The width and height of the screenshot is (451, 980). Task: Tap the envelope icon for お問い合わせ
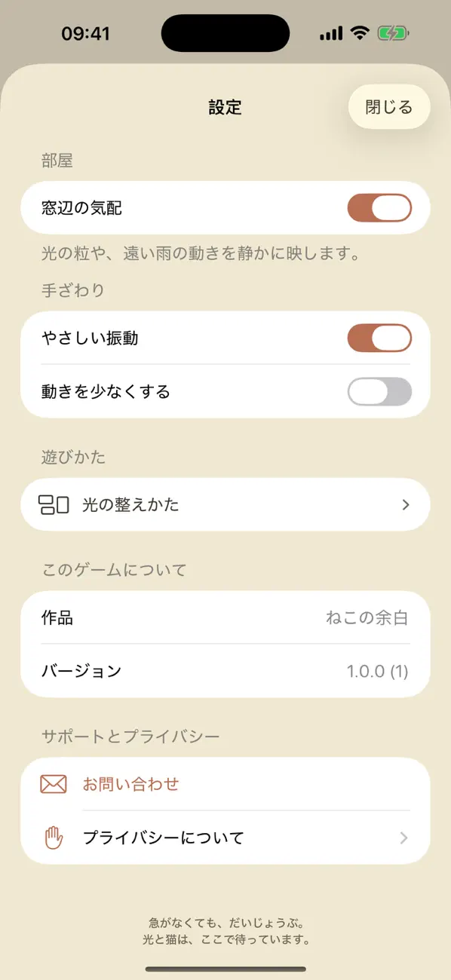pos(54,784)
